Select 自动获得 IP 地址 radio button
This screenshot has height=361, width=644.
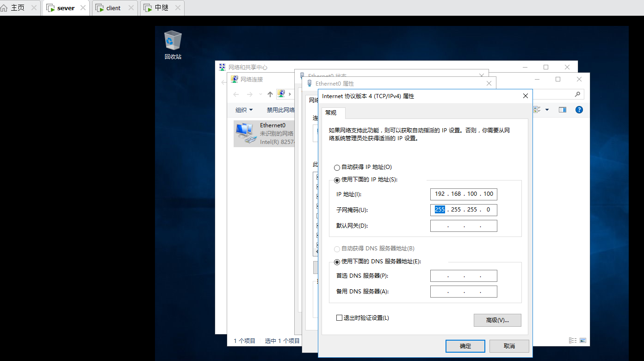(x=337, y=168)
